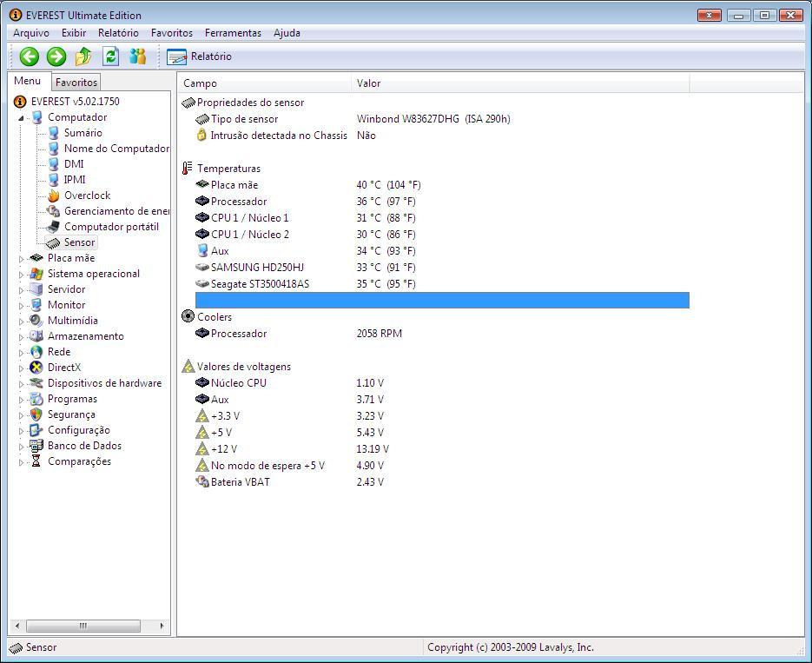This screenshot has width=812, height=663.
Task: Open the Ferramentas menu
Action: [x=233, y=33]
